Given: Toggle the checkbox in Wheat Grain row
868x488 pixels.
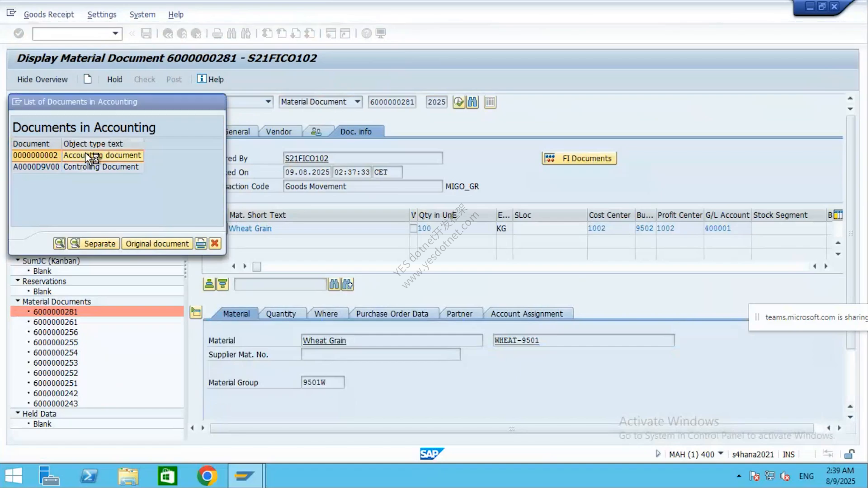Looking at the screenshot, I should click(x=413, y=229).
